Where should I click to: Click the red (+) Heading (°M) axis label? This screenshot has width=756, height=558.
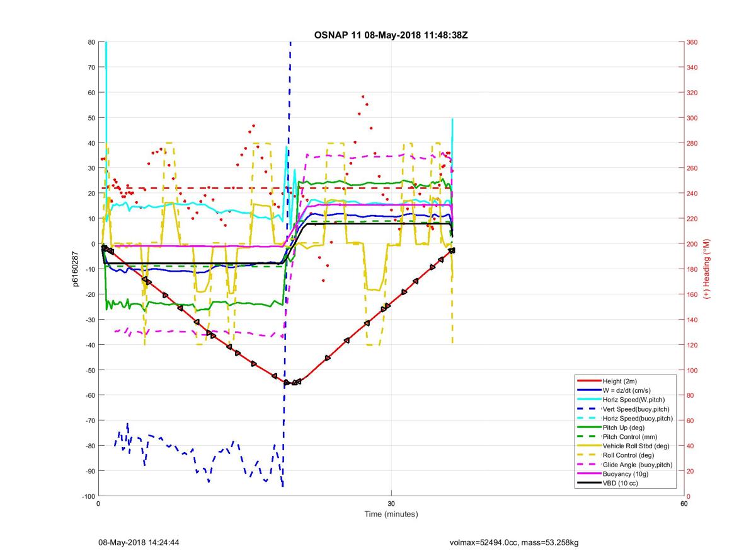707,269
